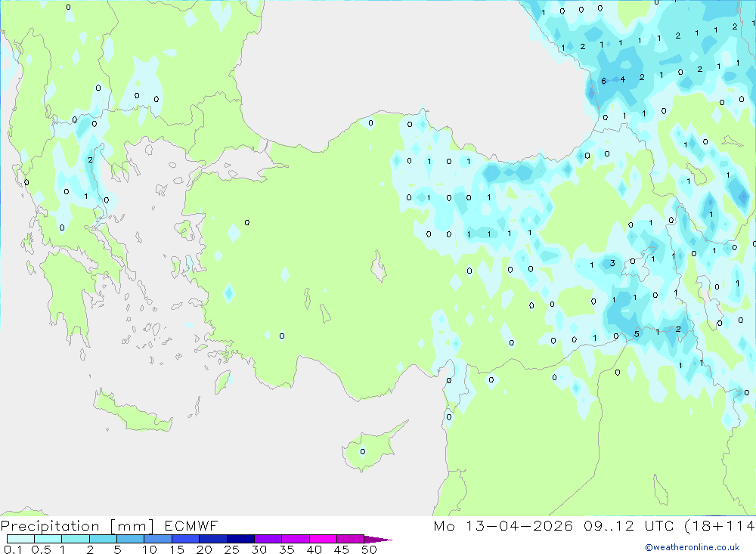Select the 5–10 mm legend color box

click(131, 539)
